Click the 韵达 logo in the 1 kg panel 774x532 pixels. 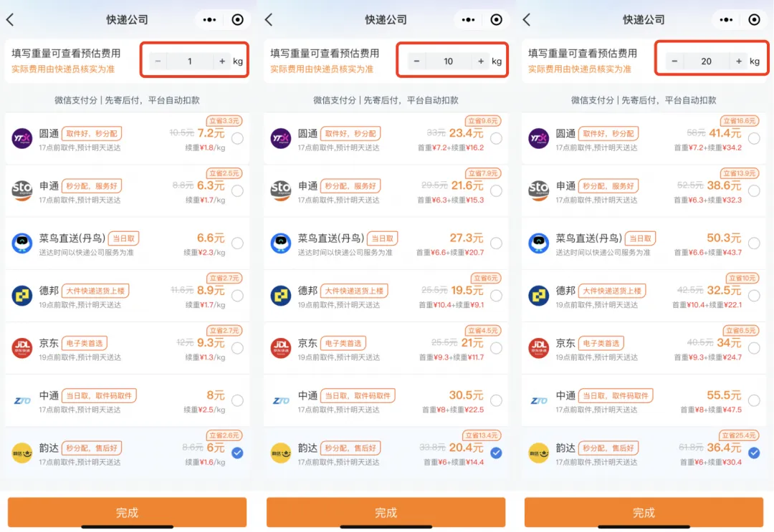(x=21, y=453)
